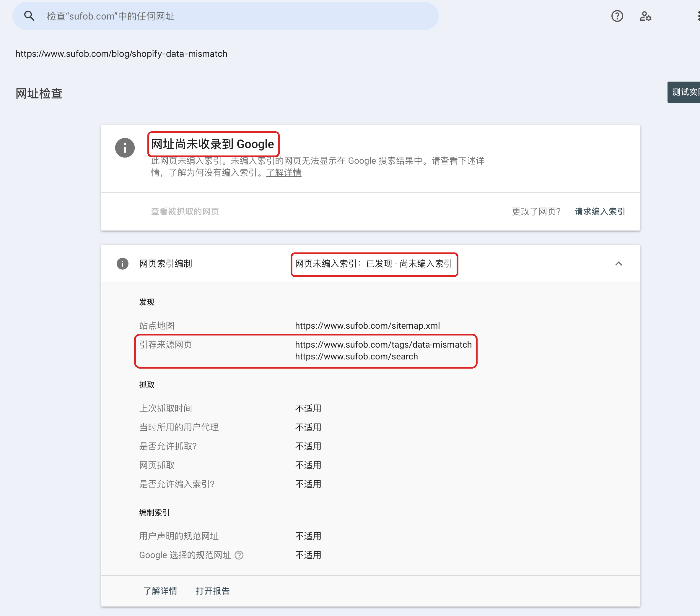700x616 pixels.
Task: Click the info icon beside 网址尚未收录到 Google
Action: [x=125, y=148]
